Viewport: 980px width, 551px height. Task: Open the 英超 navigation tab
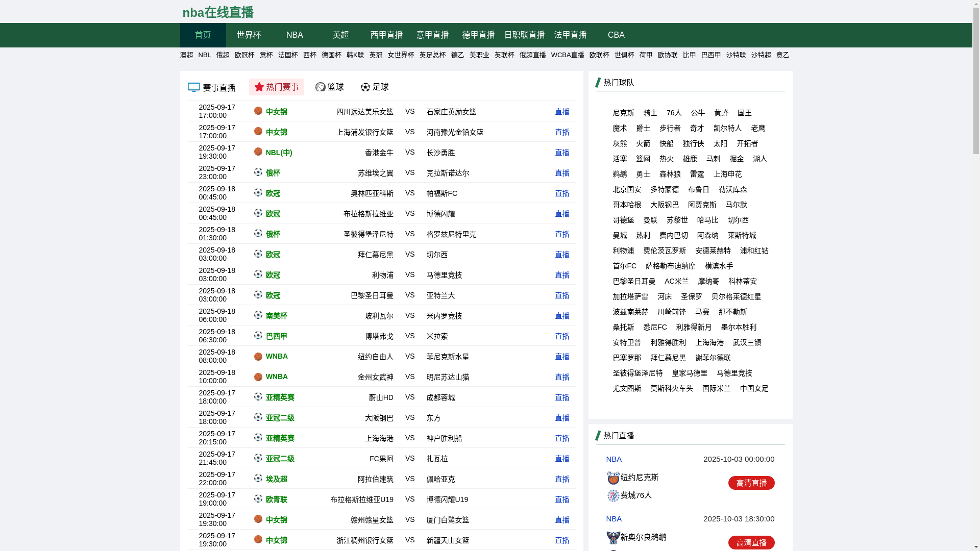[x=340, y=35]
